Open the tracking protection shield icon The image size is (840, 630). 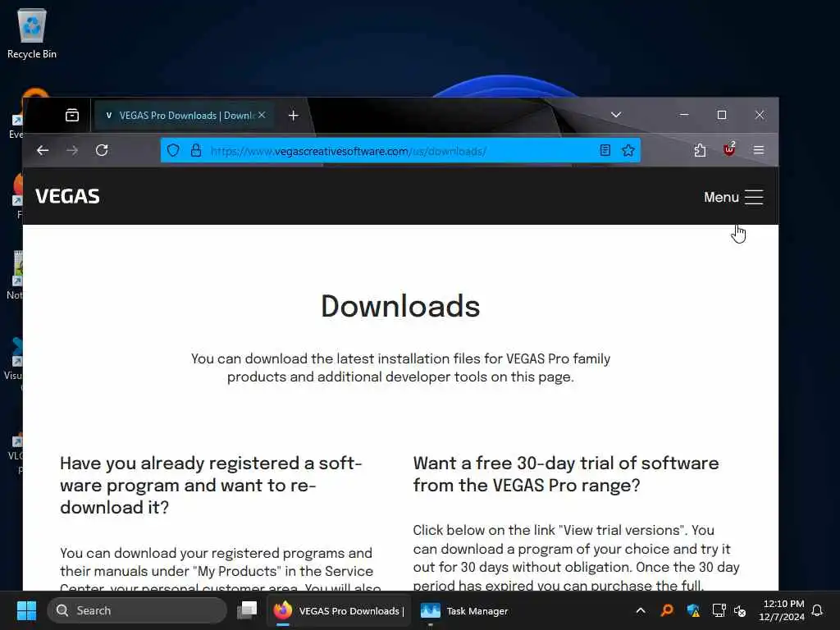click(x=173, y=151)
